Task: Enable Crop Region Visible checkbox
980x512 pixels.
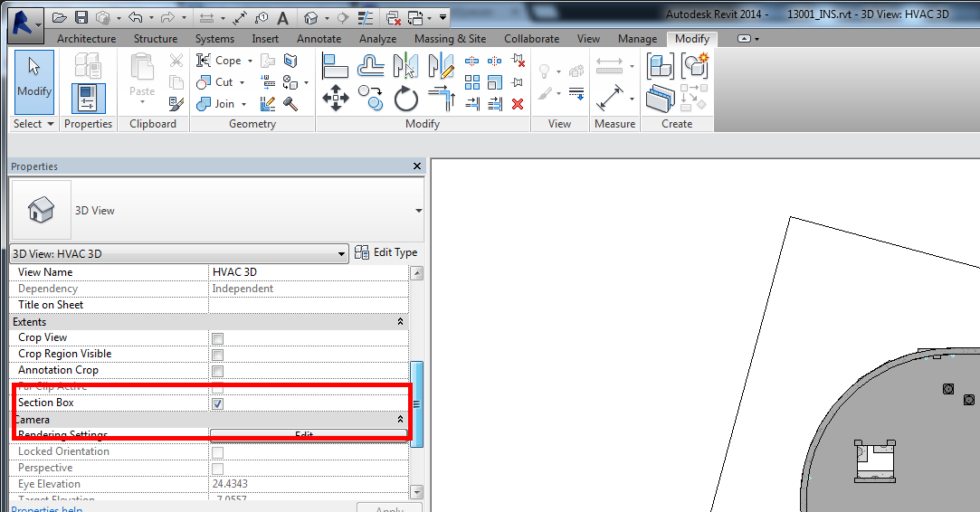Action: click(x=217, y=355)
